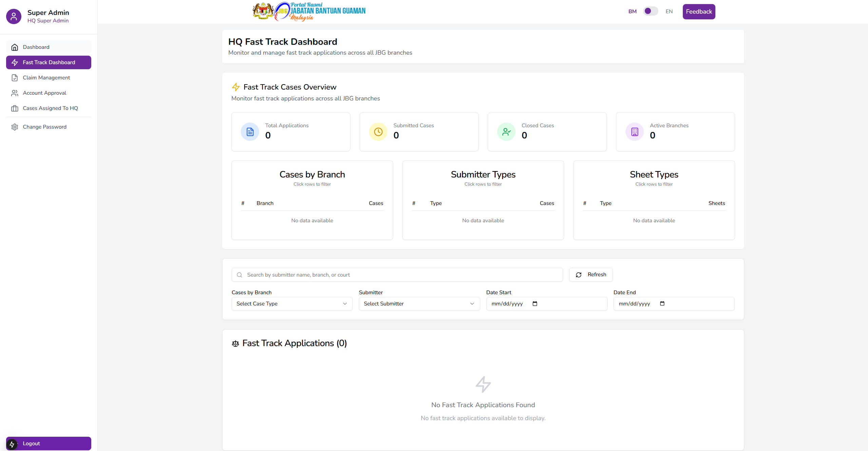Click the JBG portal logo in the header

309,12
